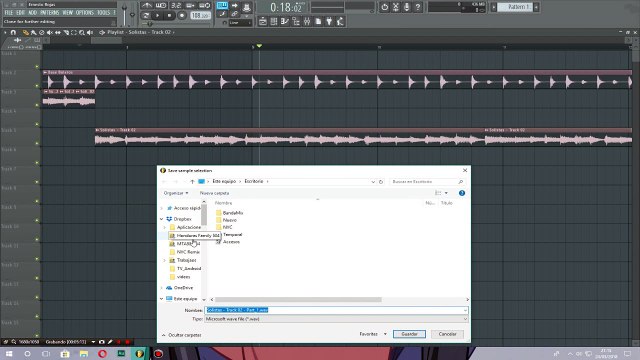Click the Guardar button
Viewport: 640px width, 360px height.
click(x=409, y=334)
